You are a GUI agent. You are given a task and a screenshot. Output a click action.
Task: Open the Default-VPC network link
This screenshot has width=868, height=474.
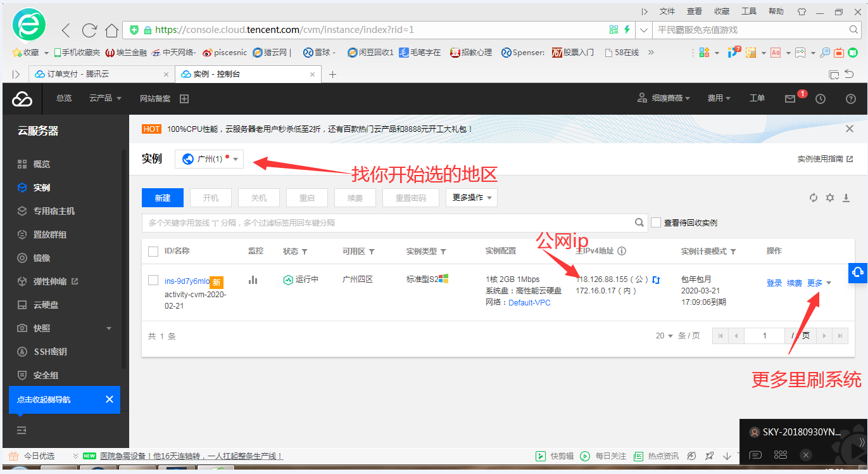pyautogui.click(x=530, y=303)
